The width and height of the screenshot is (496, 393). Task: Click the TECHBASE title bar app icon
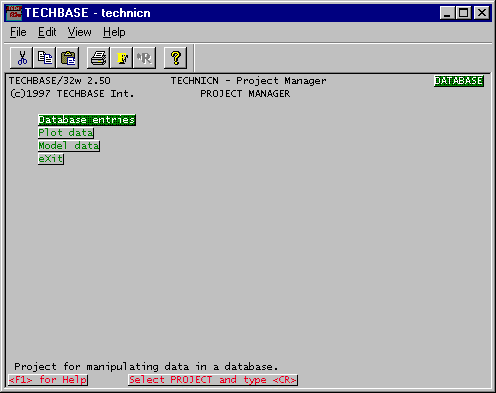14,13
